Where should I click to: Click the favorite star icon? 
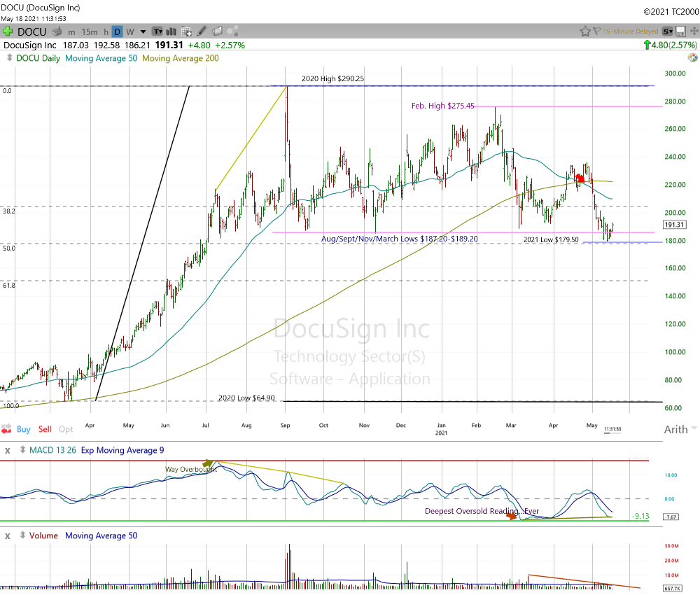click(x=584, y=31)
